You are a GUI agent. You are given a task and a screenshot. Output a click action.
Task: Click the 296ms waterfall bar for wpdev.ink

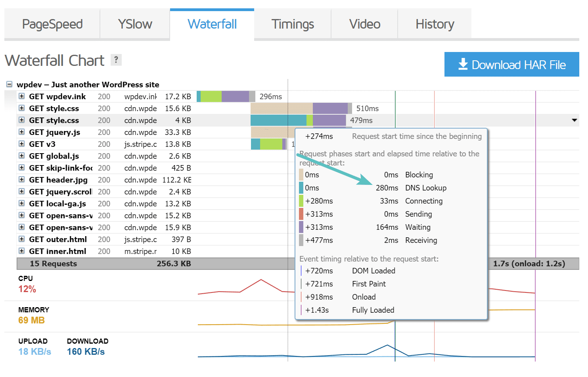coord(226,96)
